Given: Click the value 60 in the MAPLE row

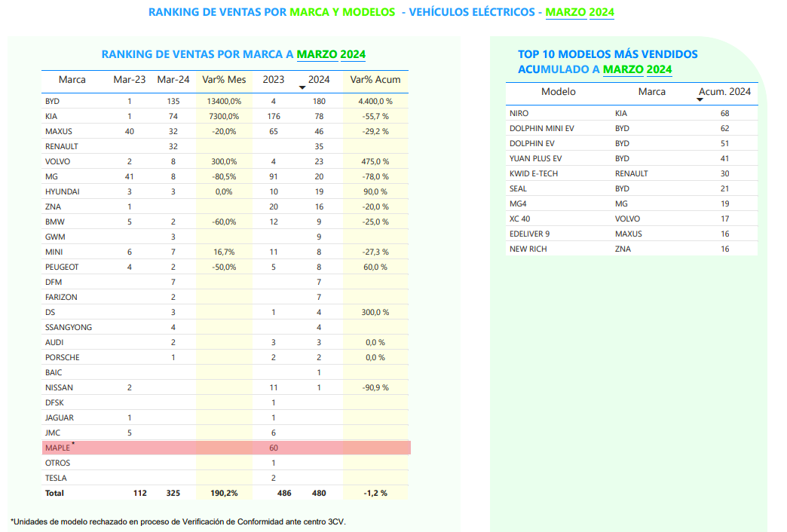Looking at the screenshot, I should (x=274, y=447).
